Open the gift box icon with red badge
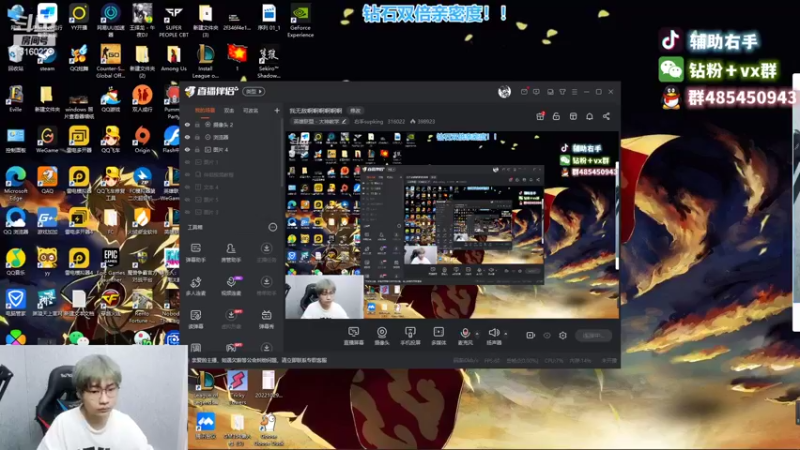The width and height of the screenshot is (800, 450). click(x=540, y=116)
